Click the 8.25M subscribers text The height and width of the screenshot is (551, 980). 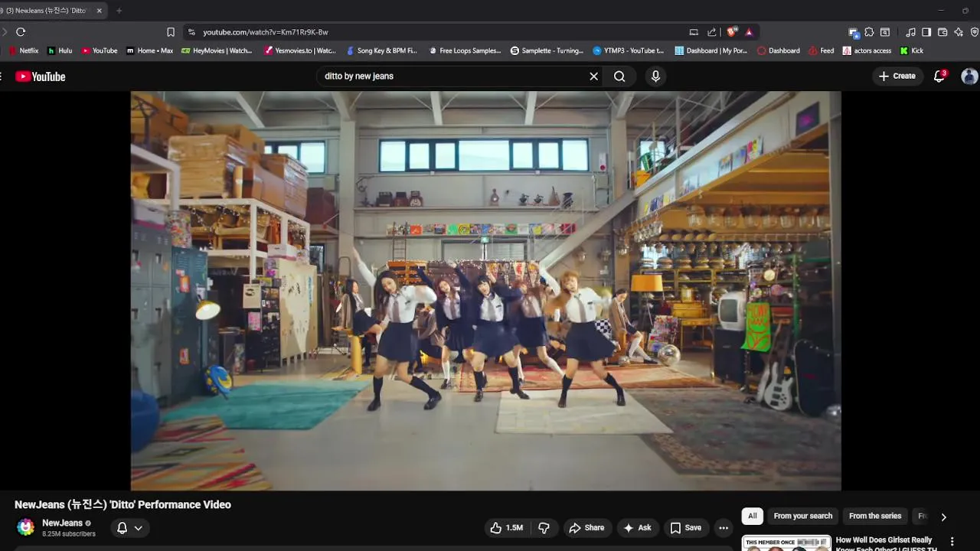coord(69,534)
